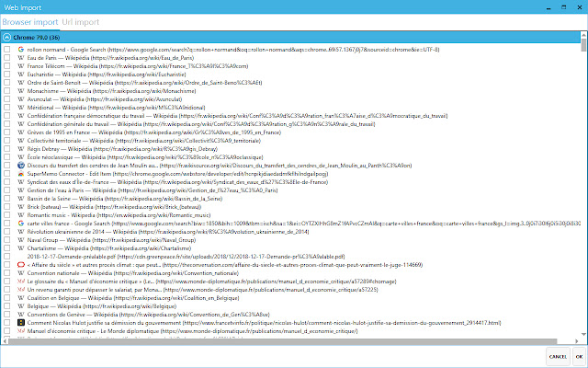588x368 pixels.
Task: Click the Naval Group — Wikipédia entry text
Action: pyautogui.click(x=111, y=239)
